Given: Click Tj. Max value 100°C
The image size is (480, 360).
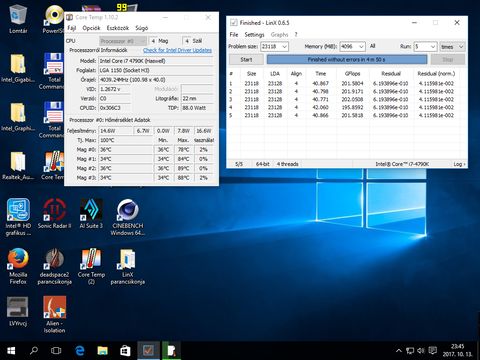Looking at the screenshot, I should (x=126, y=140).
